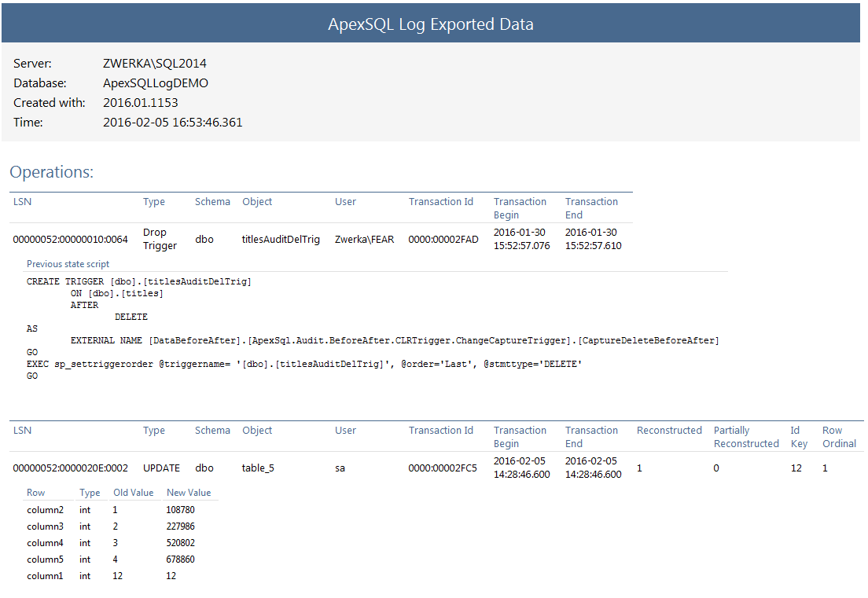Click new value 227986

[x=181, y=526]
